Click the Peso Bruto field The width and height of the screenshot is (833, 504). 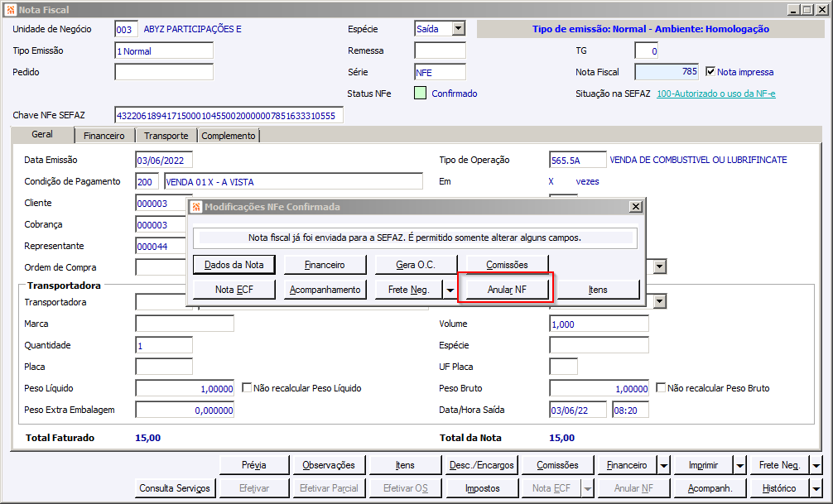599,388
